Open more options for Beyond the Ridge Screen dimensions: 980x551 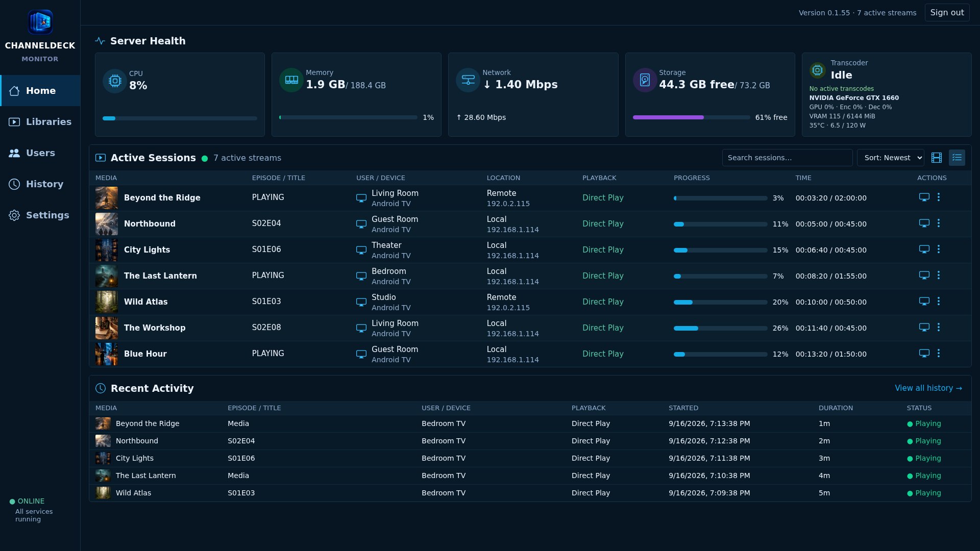[x=939, y=197]
